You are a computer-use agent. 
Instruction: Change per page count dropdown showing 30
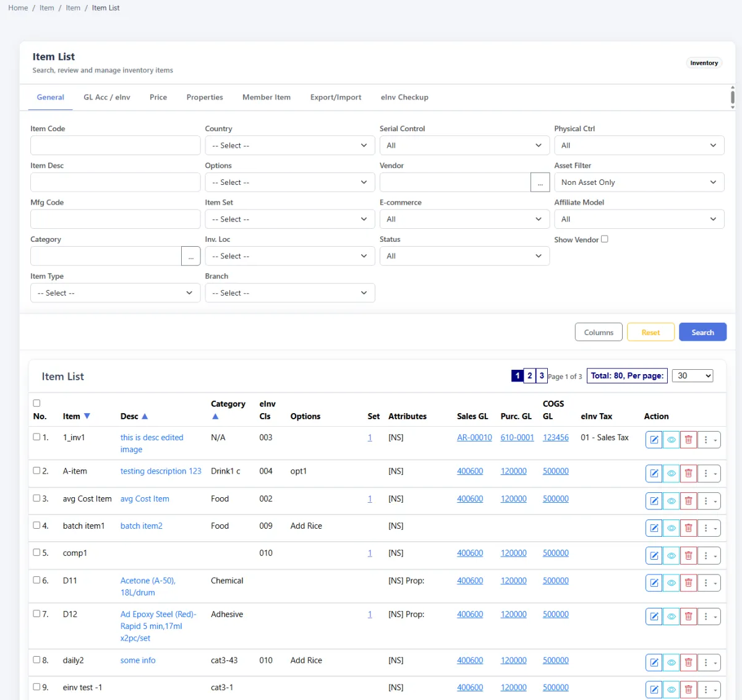[x=693, y=375]
